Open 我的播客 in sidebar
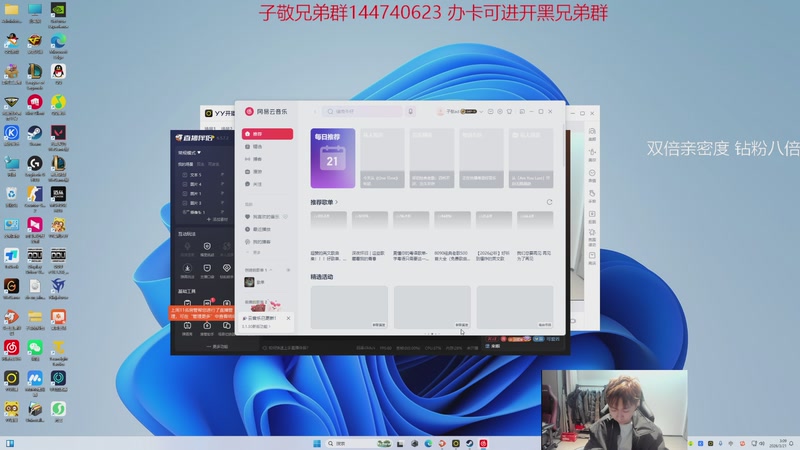The height and width of the screenshot is (450, 800). tap(258, 241)
